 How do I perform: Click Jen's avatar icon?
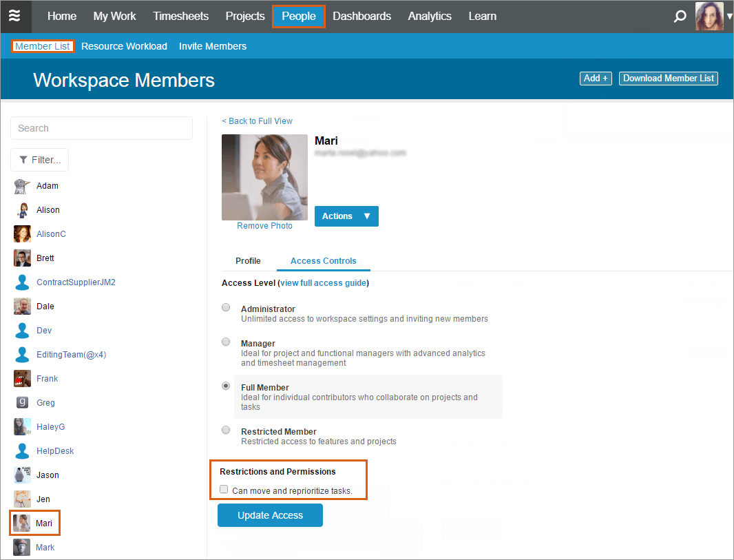coord(22,499)
